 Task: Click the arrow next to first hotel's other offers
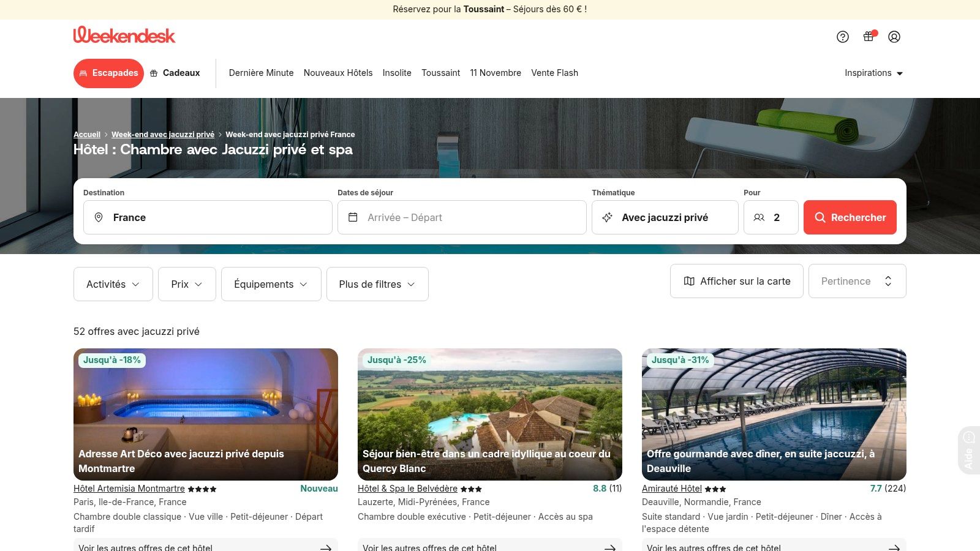click(326, 547)
